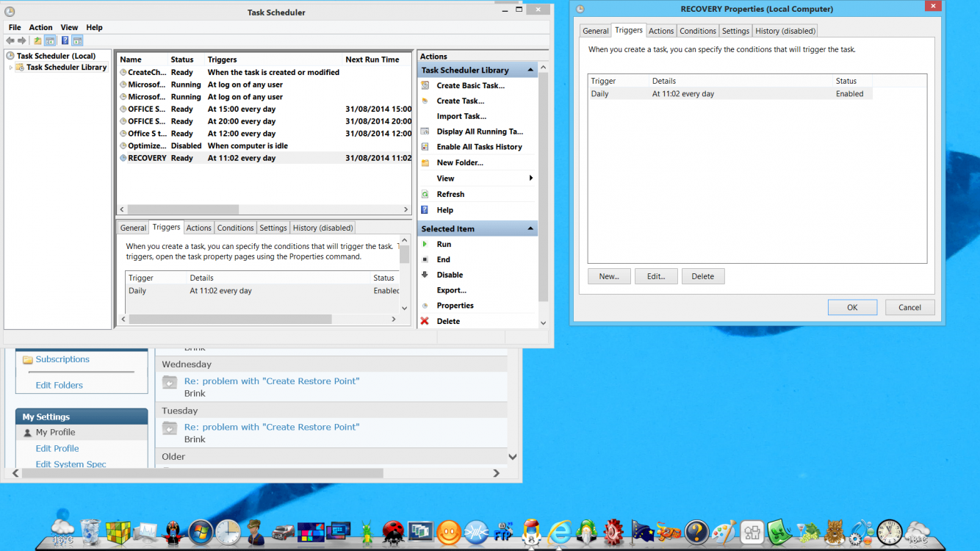Open Tuesday's "Create Restore Point" thread
The width and height of the screenshot is (980, 551).
[x=272, y=427]
